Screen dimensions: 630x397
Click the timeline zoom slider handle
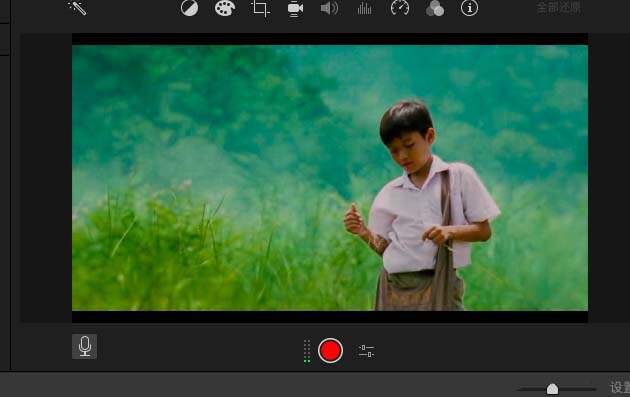point(552,389)
